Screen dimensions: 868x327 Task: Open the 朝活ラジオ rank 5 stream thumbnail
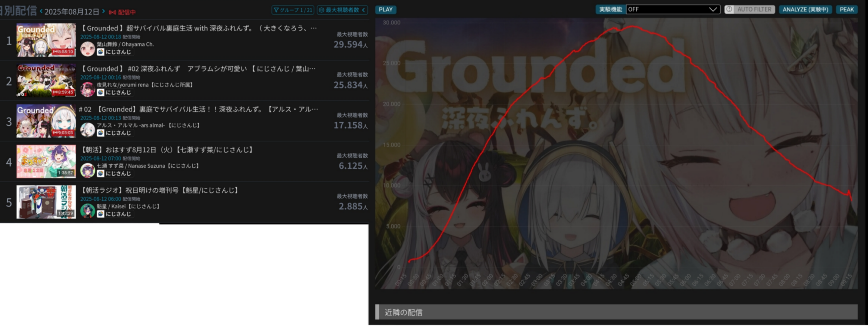46,202
